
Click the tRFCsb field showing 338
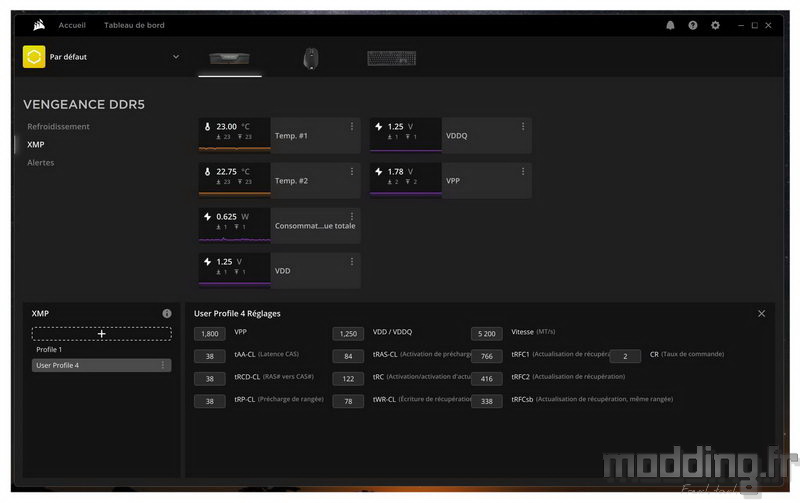pos(487,401)
